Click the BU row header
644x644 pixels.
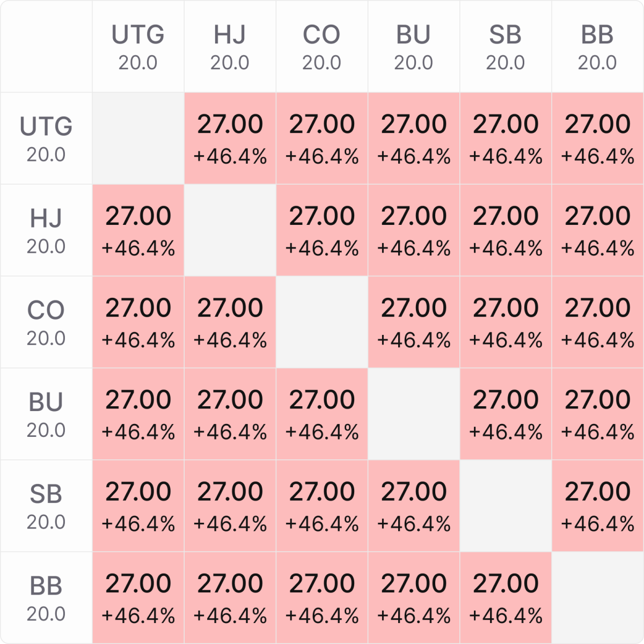pyautogui.click(x=46, y=413)
